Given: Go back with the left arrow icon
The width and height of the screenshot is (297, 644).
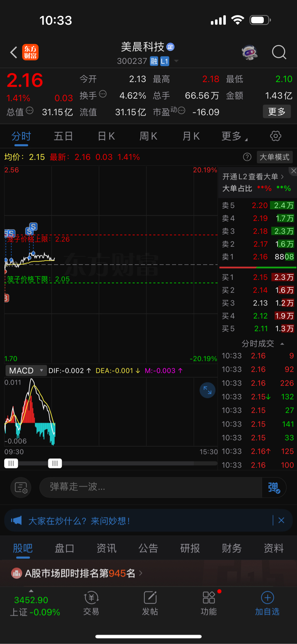Looking at the screenshot, I should [x=14, y=52].
